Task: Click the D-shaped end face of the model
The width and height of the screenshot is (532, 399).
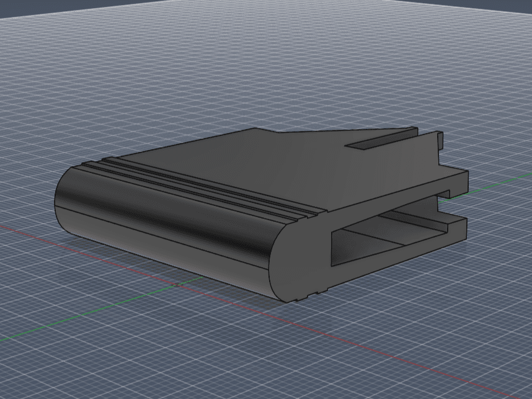Action: (299, 258)
